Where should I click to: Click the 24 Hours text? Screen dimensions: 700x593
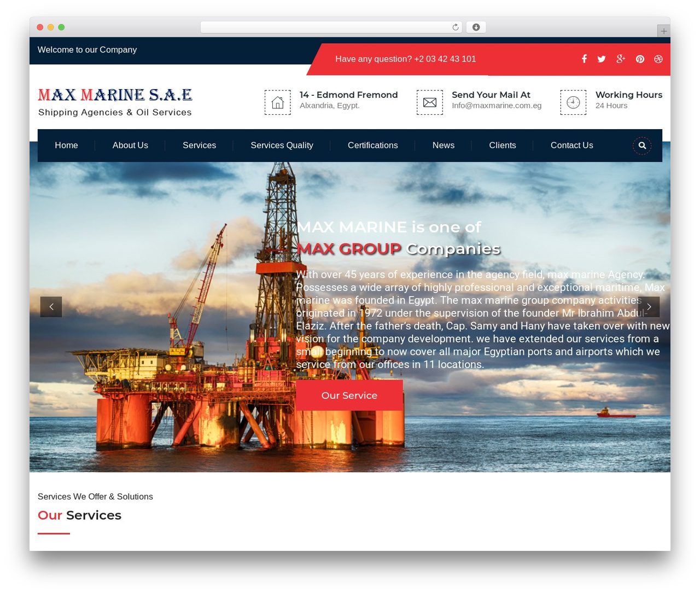611,106
